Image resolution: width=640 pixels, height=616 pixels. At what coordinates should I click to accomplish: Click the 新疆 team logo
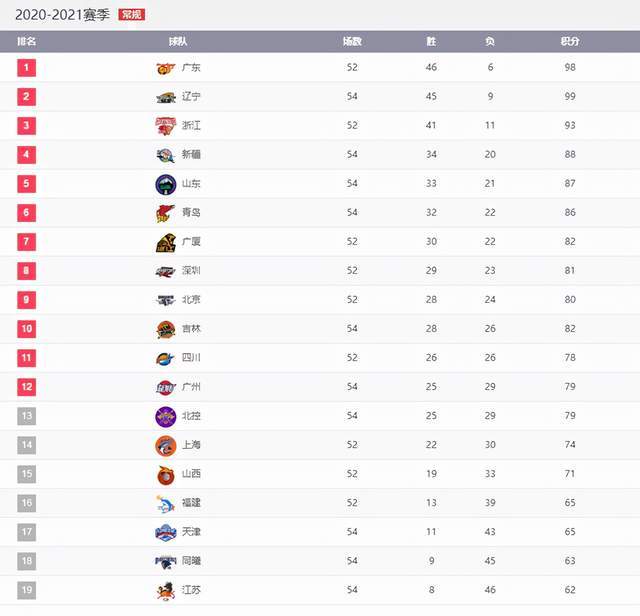[166, 155]
